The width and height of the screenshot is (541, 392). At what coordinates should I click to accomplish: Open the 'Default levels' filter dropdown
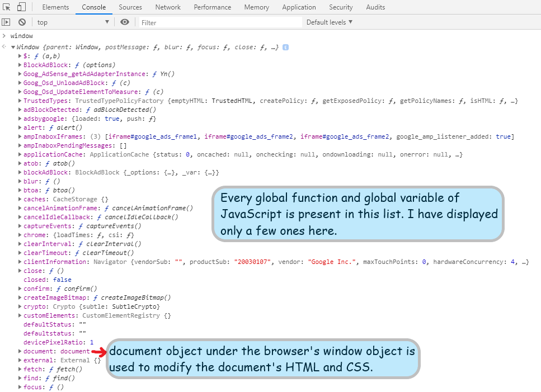click(329, 22)
